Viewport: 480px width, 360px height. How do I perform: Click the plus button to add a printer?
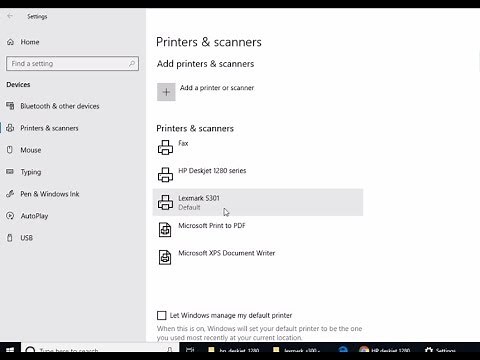click(166, 92)
